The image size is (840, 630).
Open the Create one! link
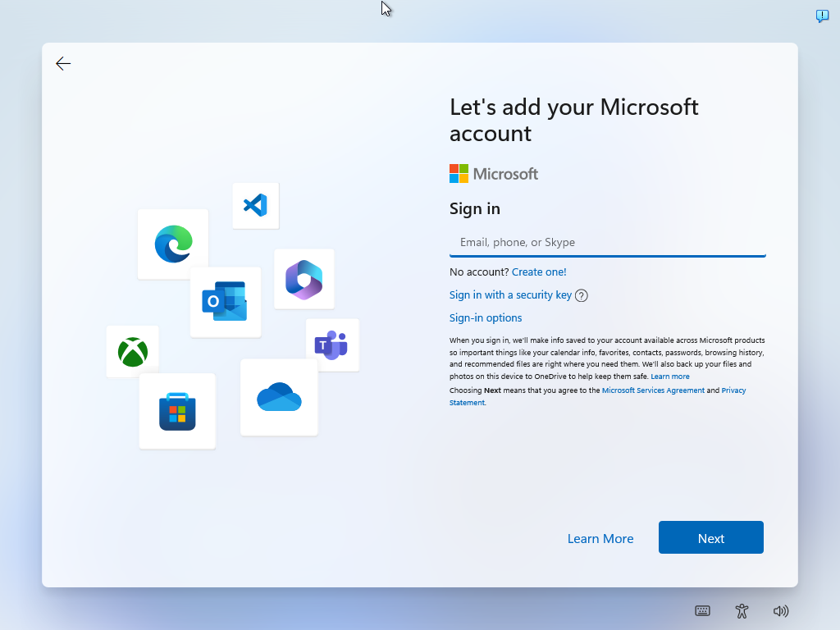pyautogui.click(x=539, y=272)
